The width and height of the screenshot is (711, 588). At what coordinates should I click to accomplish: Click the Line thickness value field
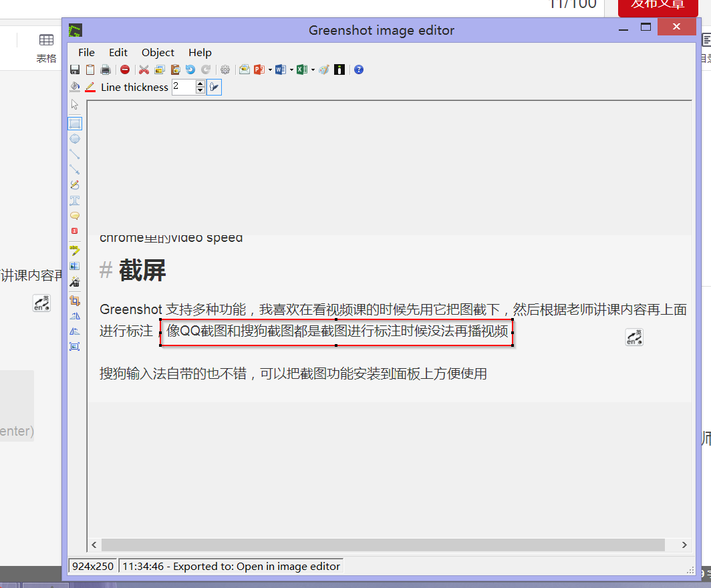184,87
